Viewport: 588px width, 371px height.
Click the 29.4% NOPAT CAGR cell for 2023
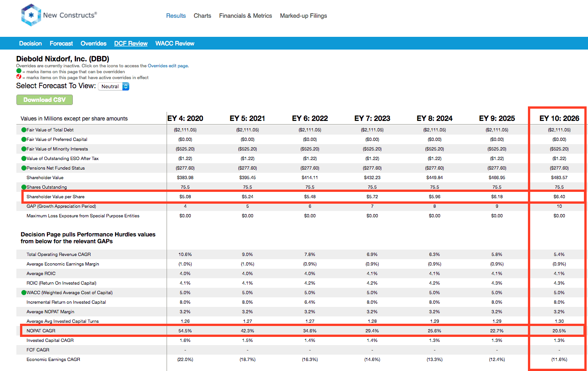(x=372, y=331)
